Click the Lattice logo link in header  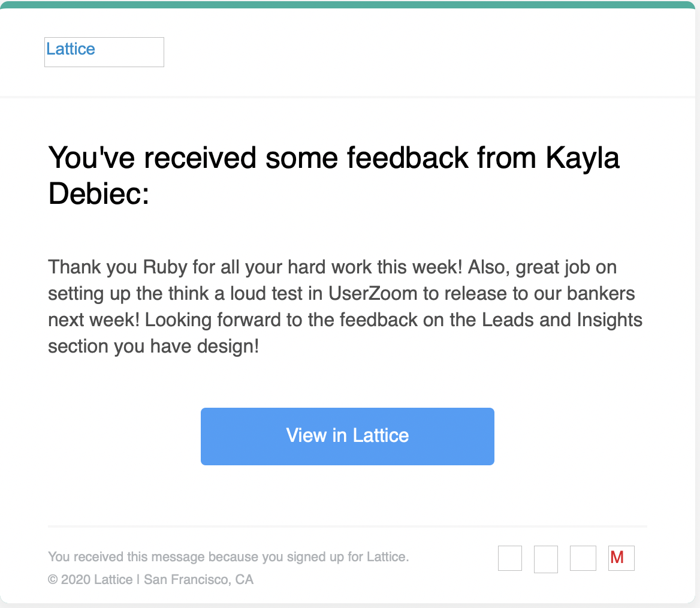(71, 49)
